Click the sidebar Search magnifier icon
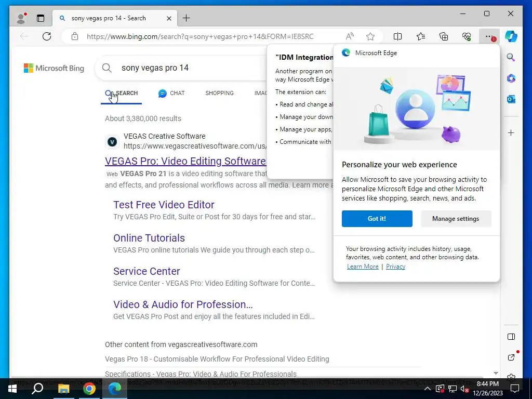The width and height of the screenshot is (532, 399). coord(511,57)
